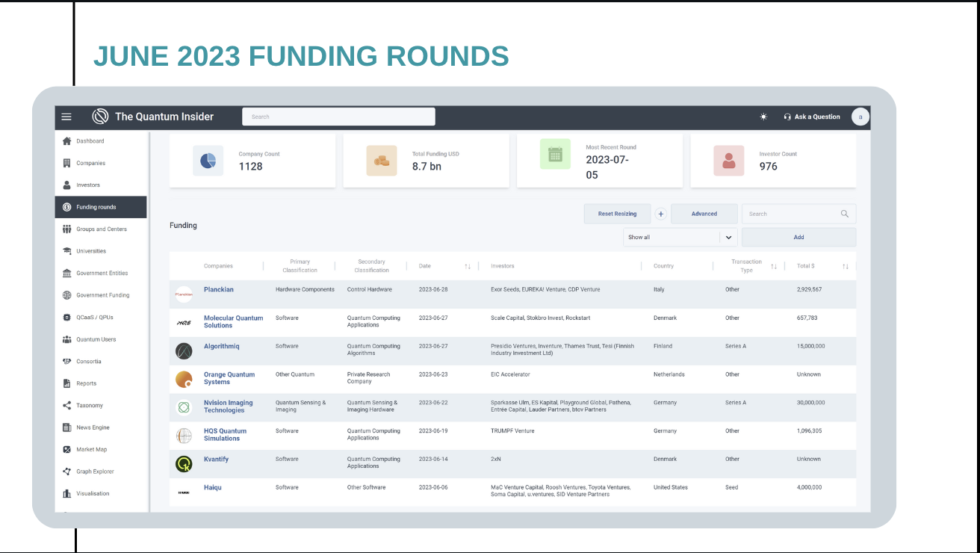
Task: Click the 2023-06-28 date cell
Action: (x=433, y=289)
